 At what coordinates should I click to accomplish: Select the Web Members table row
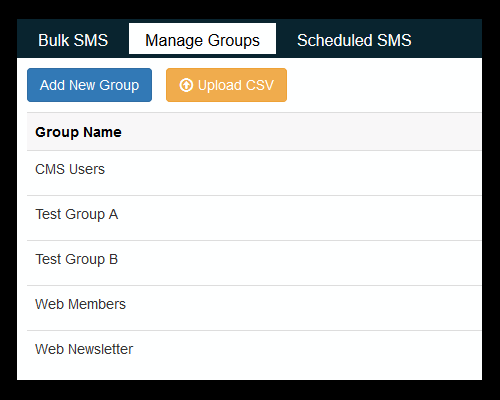[254, 308]
